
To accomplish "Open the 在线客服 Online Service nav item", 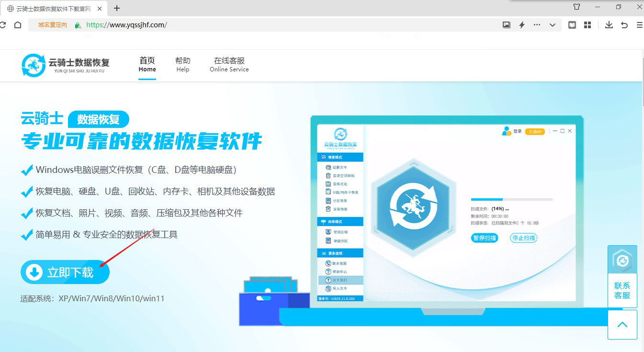I will [x=229, y=65].
